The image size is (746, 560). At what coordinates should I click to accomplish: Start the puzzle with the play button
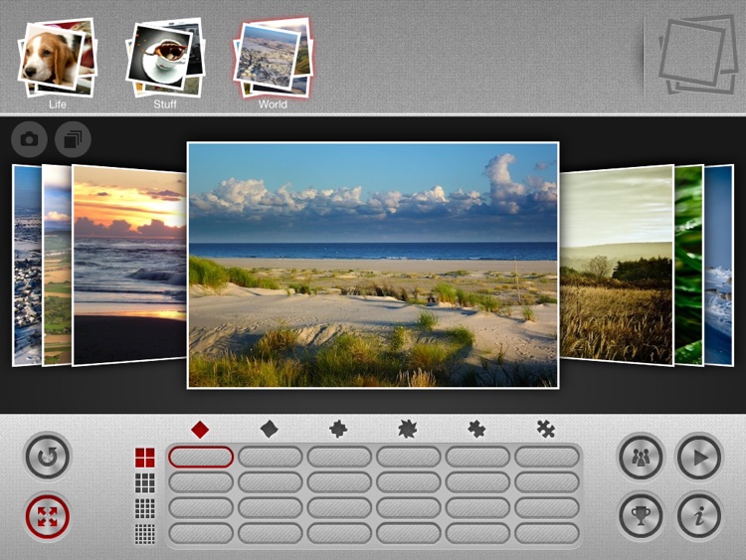699,457
